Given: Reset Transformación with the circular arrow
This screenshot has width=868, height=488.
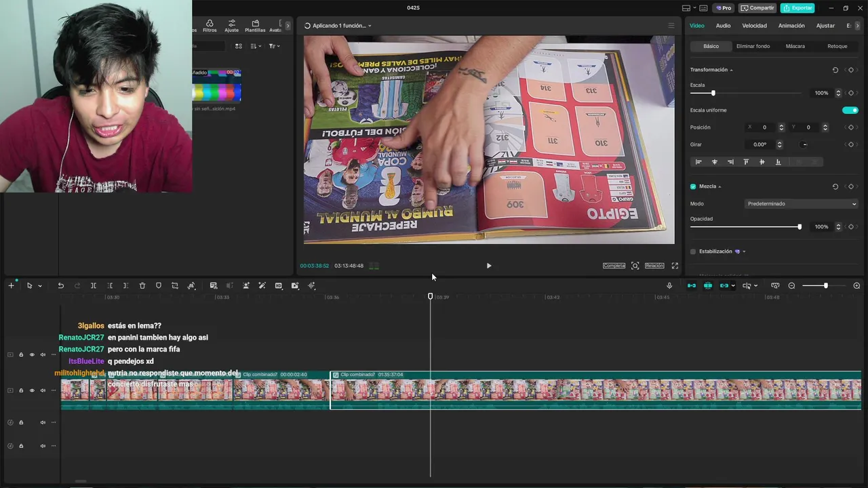Looking at the screenshot, I should (835, 70).
